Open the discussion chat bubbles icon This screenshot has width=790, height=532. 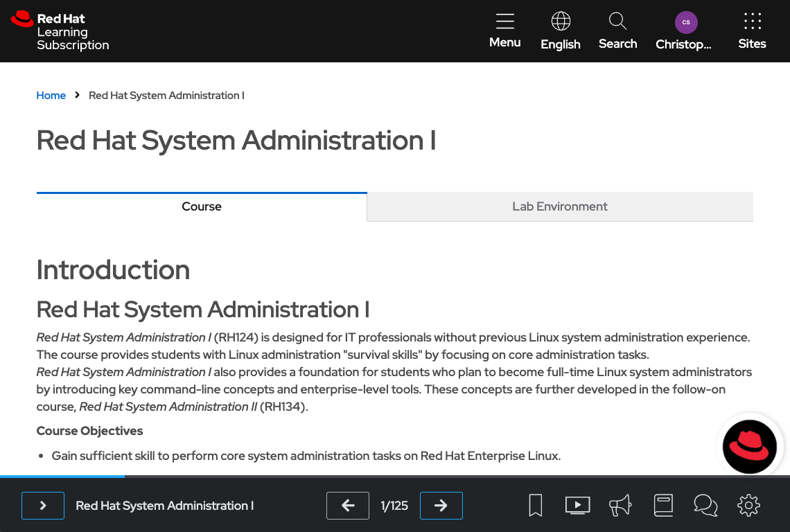706,505
